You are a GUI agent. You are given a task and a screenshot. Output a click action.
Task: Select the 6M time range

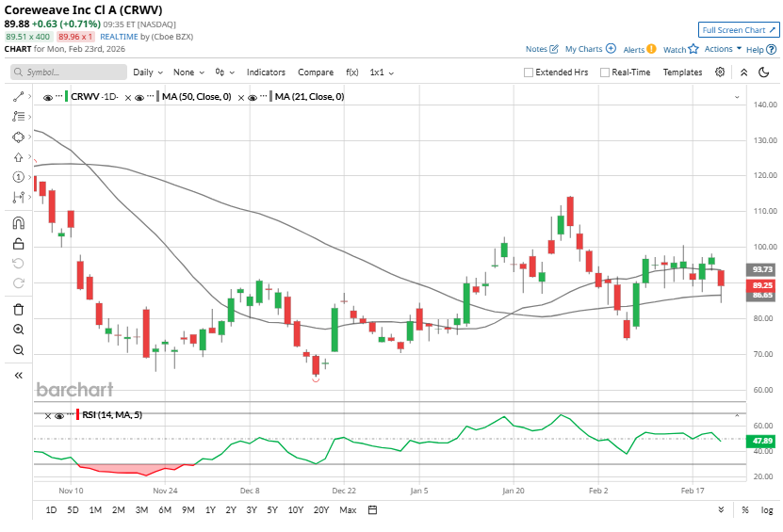point(165,510)
